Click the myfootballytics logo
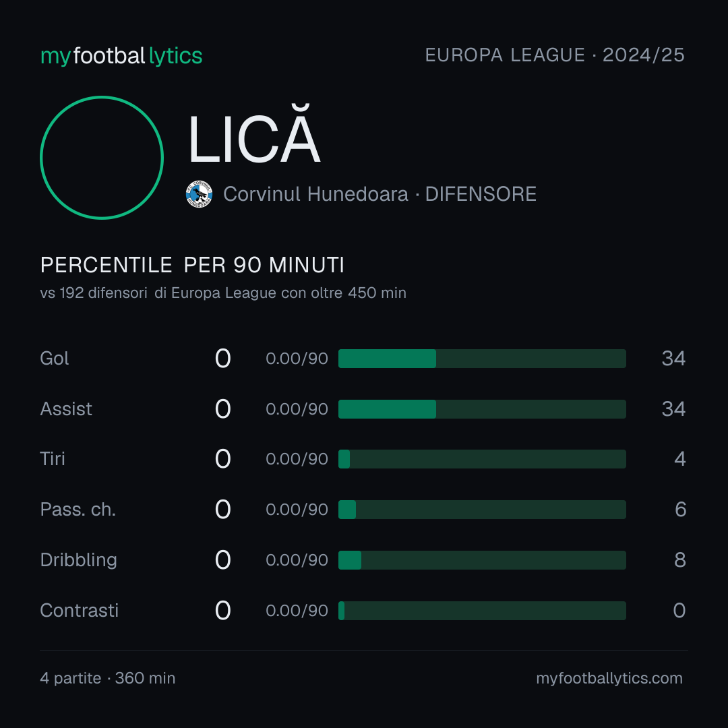Image resolution: width=728 pixels, height=728 pixels. (121, 56)
